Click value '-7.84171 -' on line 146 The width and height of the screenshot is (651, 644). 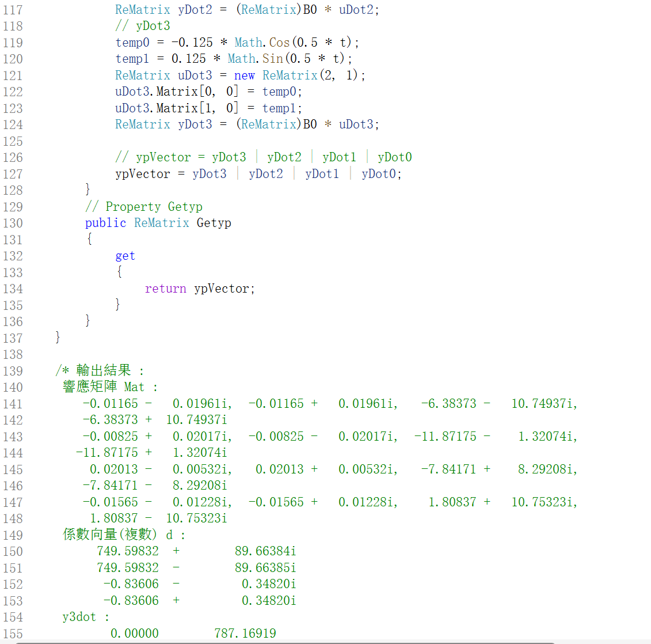pos(117,485)
